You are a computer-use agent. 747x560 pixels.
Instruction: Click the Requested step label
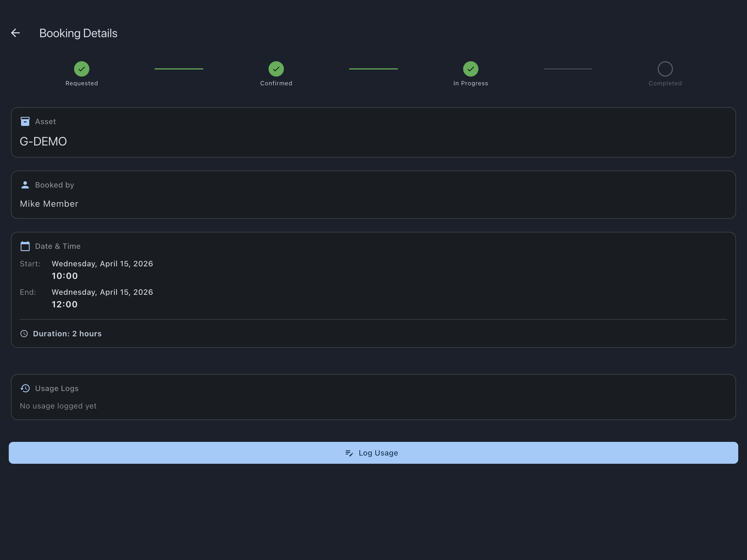point(82,83)
